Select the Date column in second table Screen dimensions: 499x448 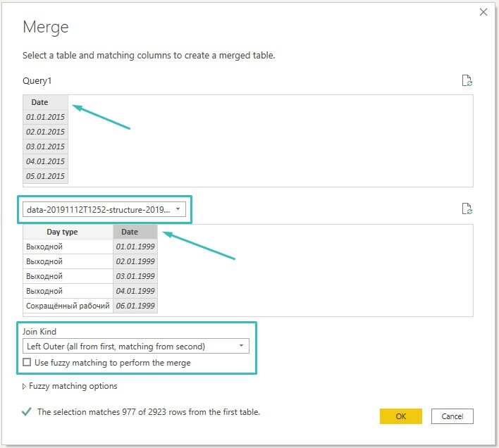coord(135,232)
